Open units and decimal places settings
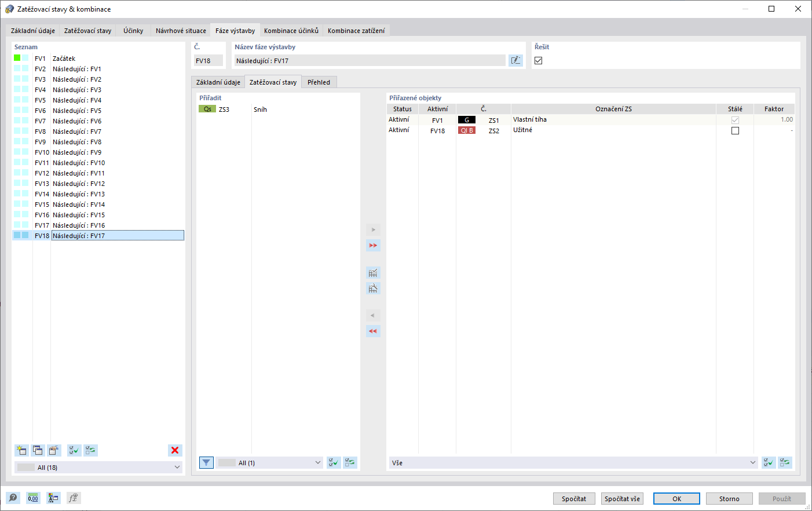 tap(33, 498)
